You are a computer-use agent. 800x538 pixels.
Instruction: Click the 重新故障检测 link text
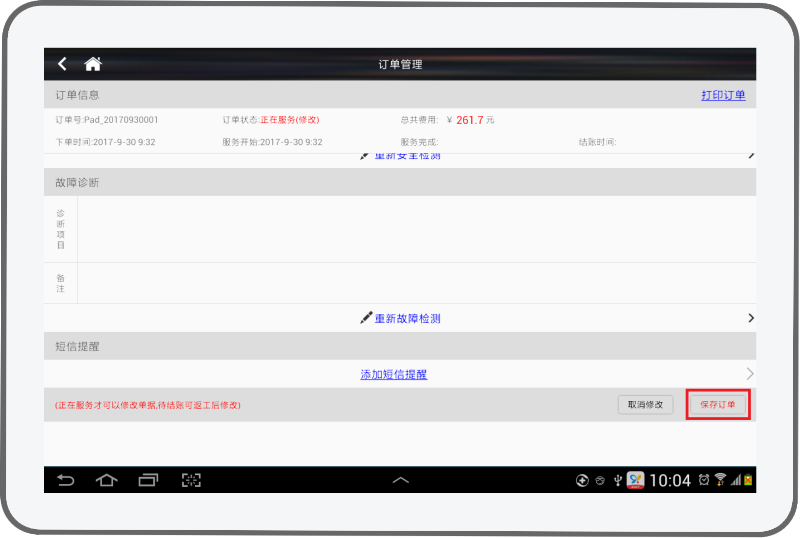pos(407,318)
